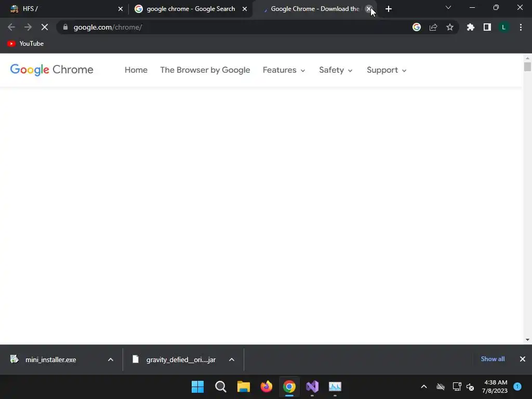Open Visual Studio from taskbar

(312, 387)
